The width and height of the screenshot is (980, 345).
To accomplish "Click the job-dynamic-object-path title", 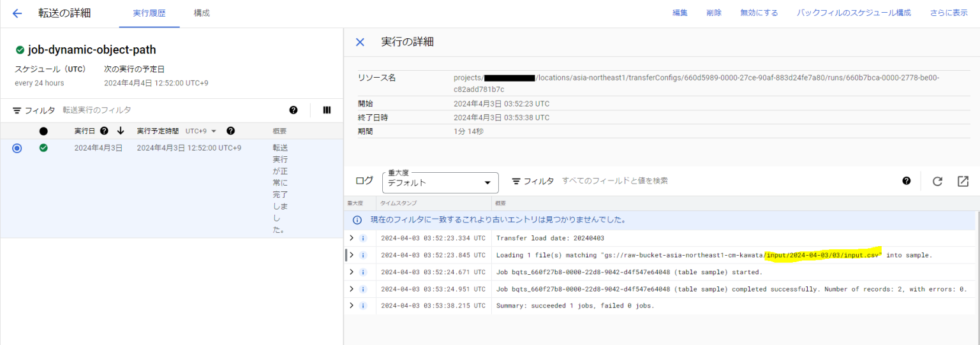I will pyautogui.click(x=92, y=50).
